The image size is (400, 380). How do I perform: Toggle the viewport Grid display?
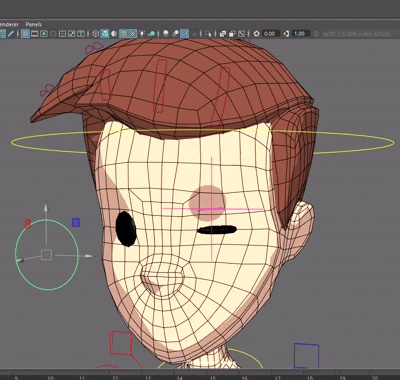point(25,34)
